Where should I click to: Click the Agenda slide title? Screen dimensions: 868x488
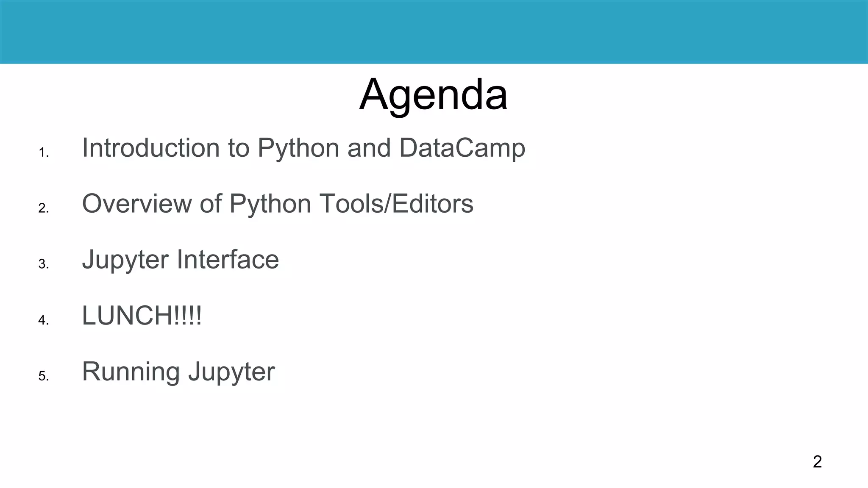(x=433, y=94)
